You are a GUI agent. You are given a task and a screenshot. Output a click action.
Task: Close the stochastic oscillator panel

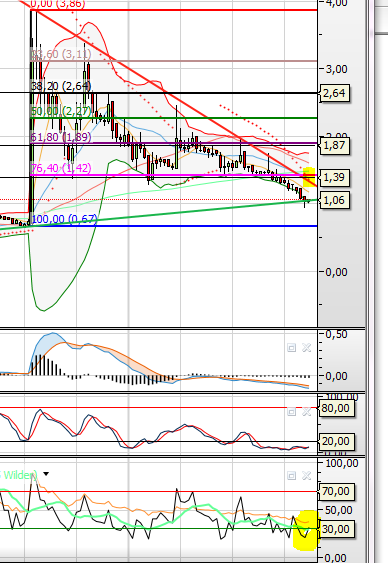[x=306, y=411]
